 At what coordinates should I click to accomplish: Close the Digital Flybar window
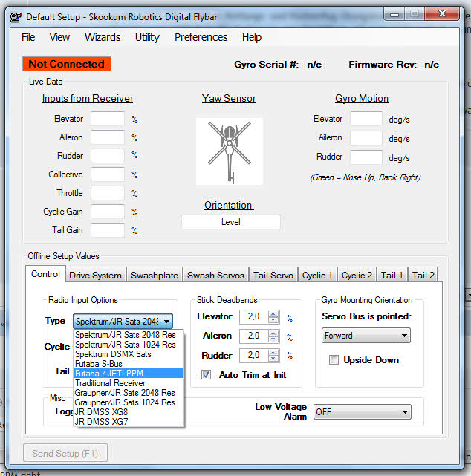442,13
